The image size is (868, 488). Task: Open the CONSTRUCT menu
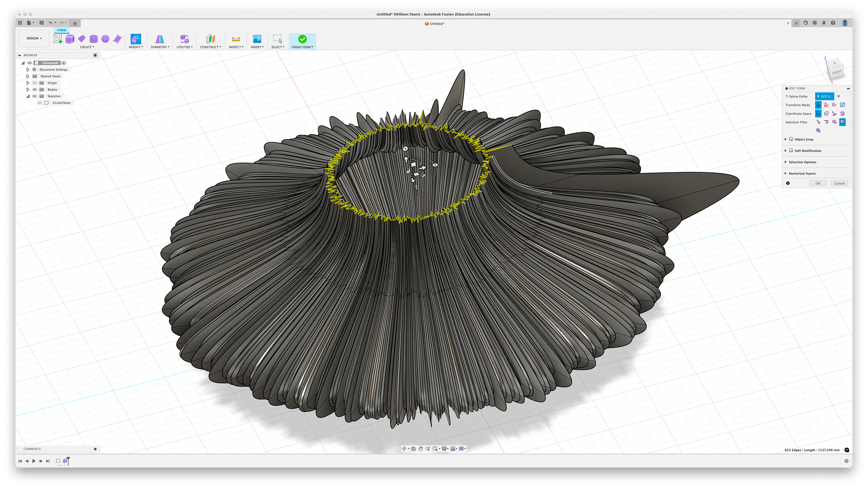210,47
